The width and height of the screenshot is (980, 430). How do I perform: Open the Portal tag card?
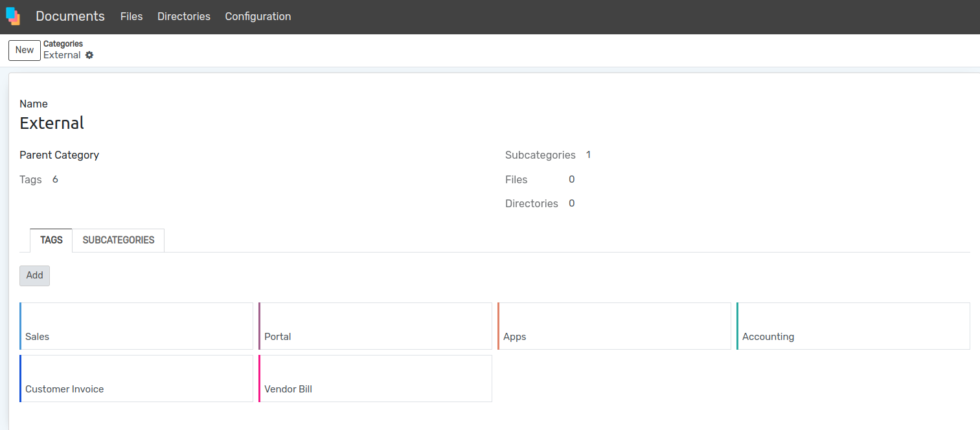coord(375,326)
